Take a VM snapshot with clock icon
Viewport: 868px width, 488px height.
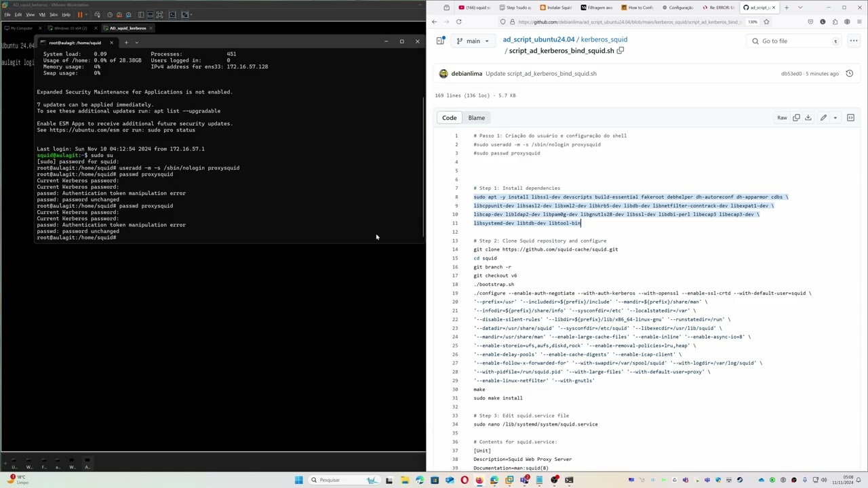click(111, 14)
